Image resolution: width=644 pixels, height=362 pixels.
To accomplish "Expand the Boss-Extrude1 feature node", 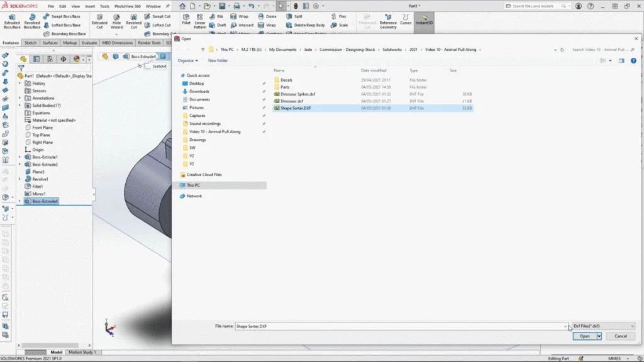I will 20,157.
